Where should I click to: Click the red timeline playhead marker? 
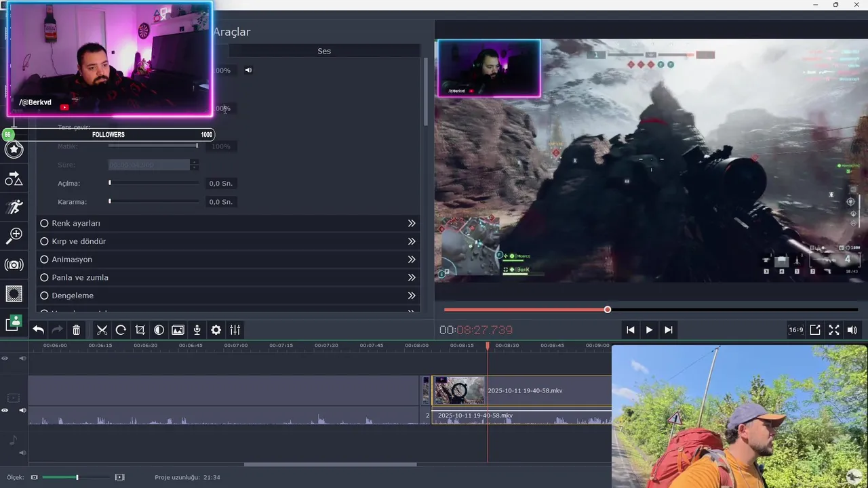point(487,346)
